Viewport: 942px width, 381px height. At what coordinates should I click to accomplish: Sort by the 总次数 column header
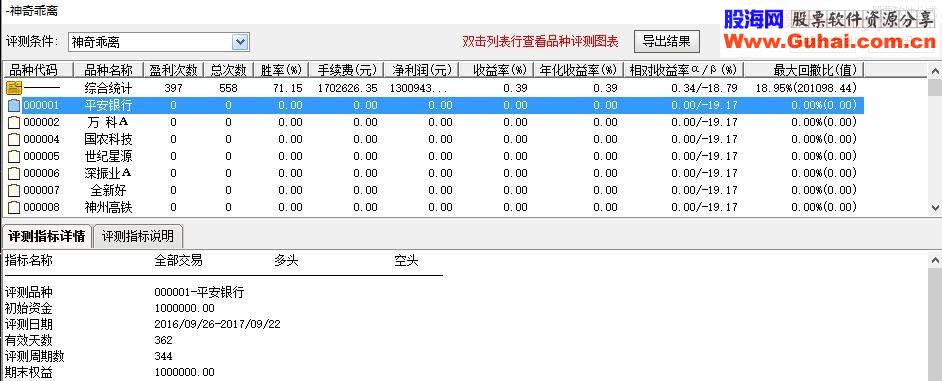tap(228, 70)
